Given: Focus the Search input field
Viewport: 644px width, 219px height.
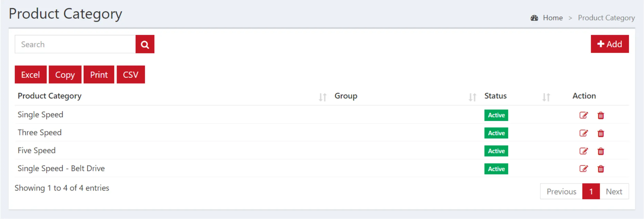Looking at the screenshot, I should click(75, 44).
